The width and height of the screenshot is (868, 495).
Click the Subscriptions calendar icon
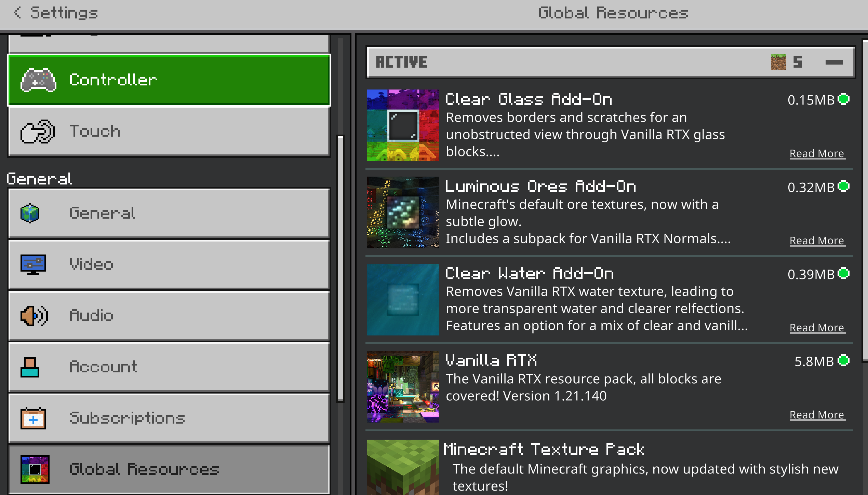[x=33, y=418]
